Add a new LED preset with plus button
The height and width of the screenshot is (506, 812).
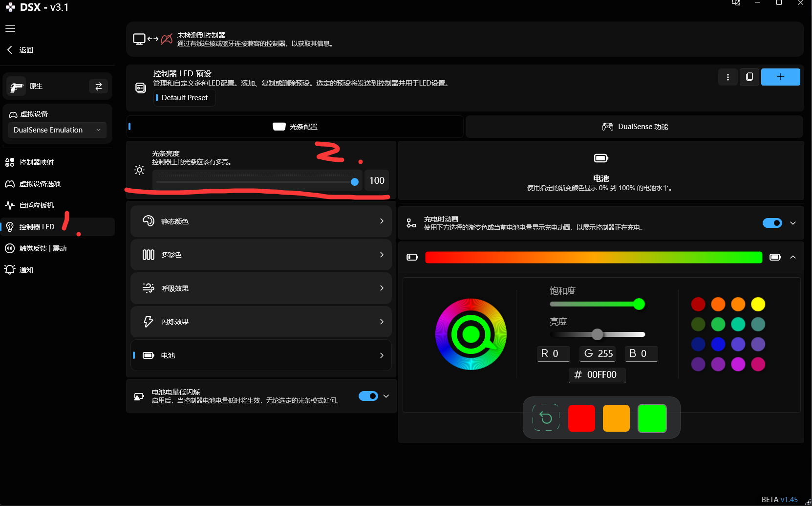[781, 77]
